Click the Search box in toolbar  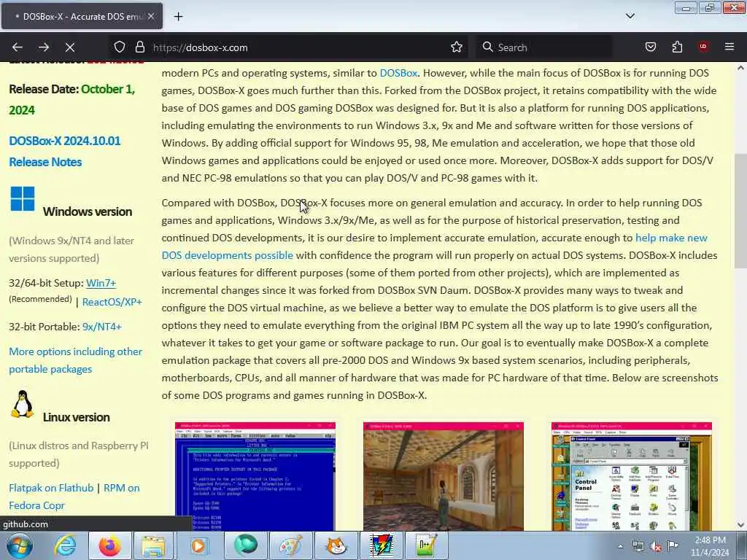[x=543, y=47]
